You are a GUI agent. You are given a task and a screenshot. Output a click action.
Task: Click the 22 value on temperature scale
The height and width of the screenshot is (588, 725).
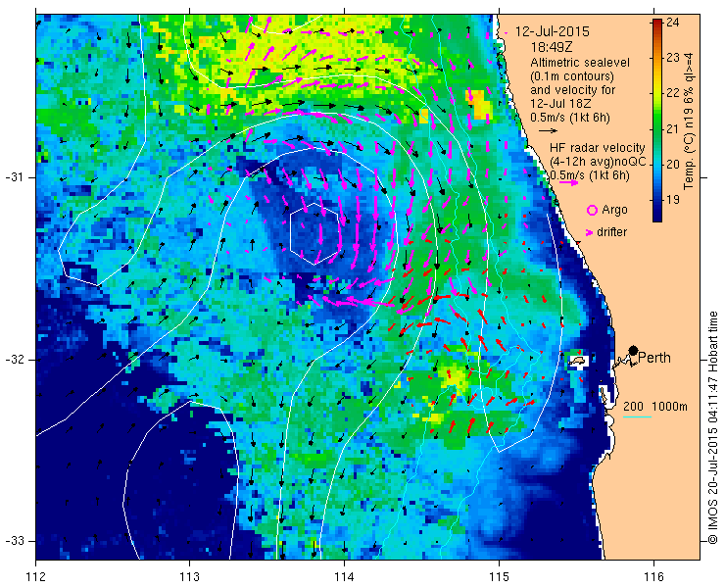(673, 93)
